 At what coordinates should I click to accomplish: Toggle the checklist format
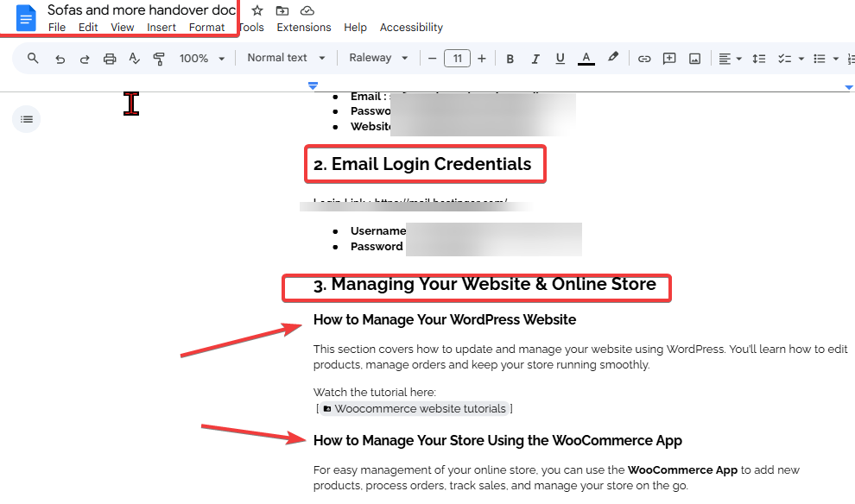(x=785, y=59)
